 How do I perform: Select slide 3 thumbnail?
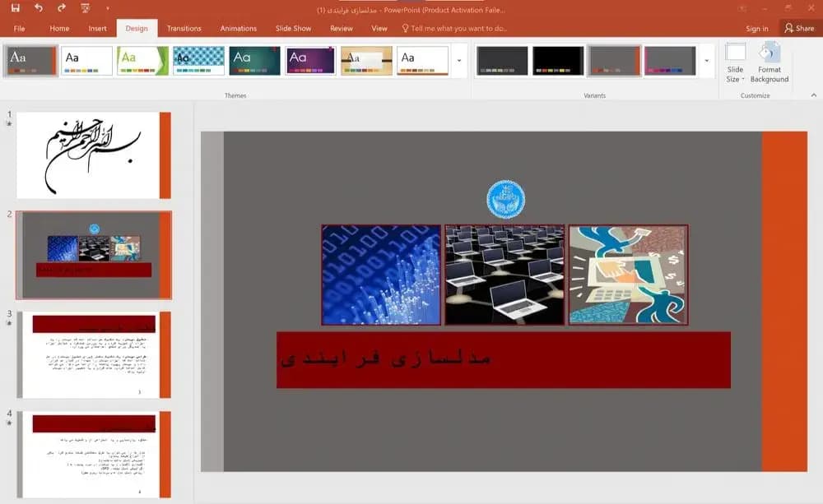click(94, 355)
